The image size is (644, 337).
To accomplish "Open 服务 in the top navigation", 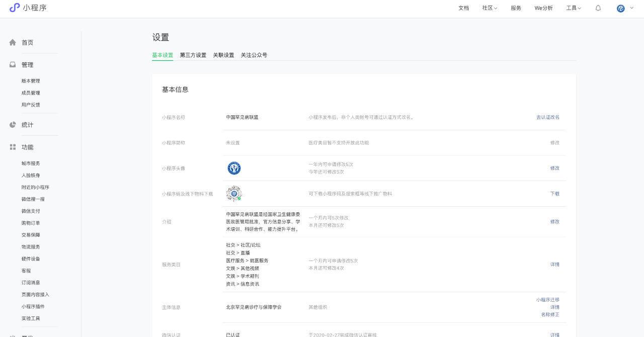I will [x=516, y=8].
